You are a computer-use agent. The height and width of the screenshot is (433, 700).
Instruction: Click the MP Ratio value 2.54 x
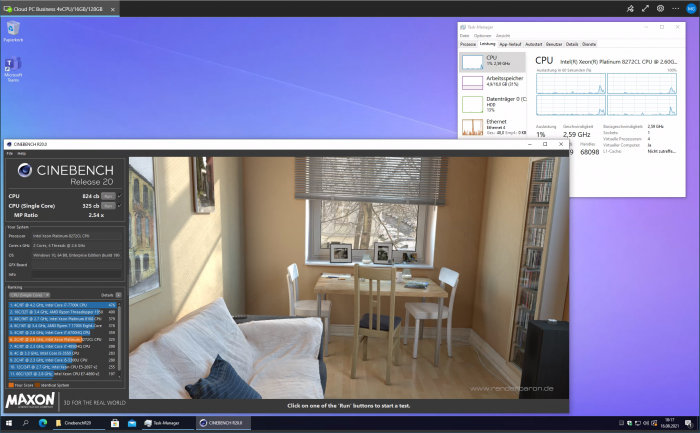pyautogui.click(x=96, y=215)
